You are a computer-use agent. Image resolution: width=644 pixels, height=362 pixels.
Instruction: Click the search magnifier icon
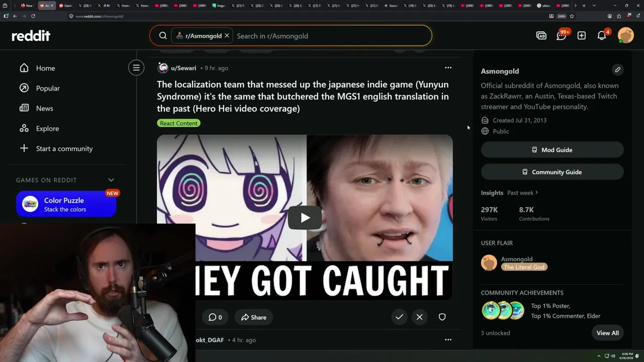point(163,36)
